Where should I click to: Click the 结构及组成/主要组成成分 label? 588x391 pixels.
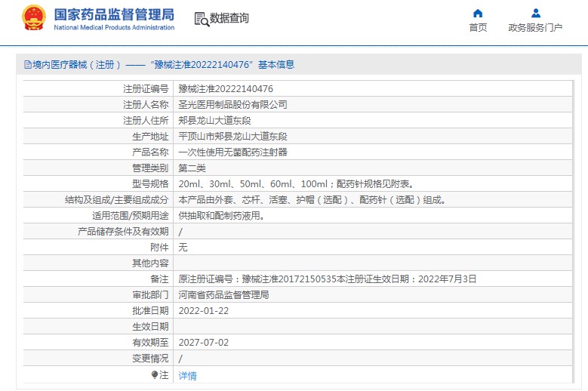pyautogui.click(x=117, y=200)
